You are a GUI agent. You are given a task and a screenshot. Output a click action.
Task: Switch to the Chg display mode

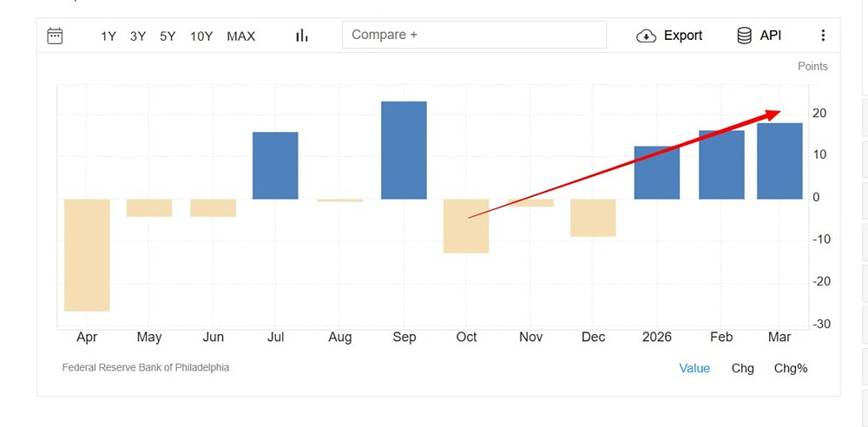point(743,368)
